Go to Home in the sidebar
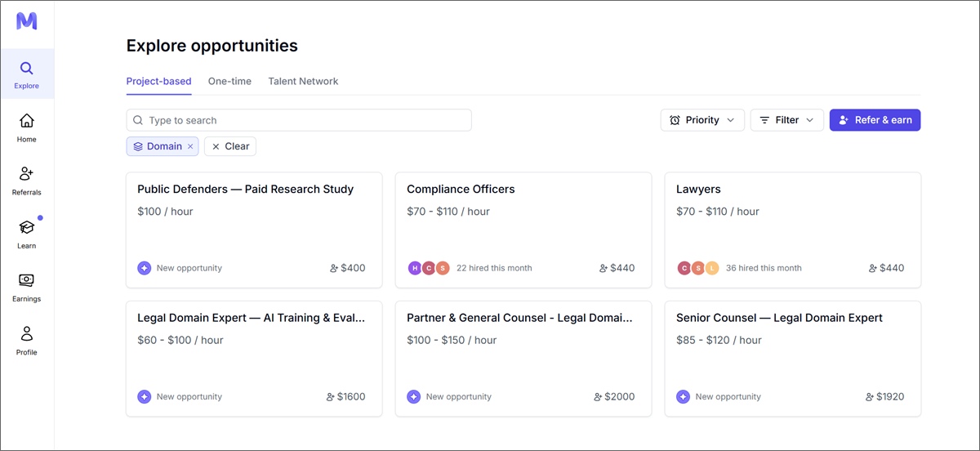980x451 pixels. pyautogui.click(x=27, y=127)
